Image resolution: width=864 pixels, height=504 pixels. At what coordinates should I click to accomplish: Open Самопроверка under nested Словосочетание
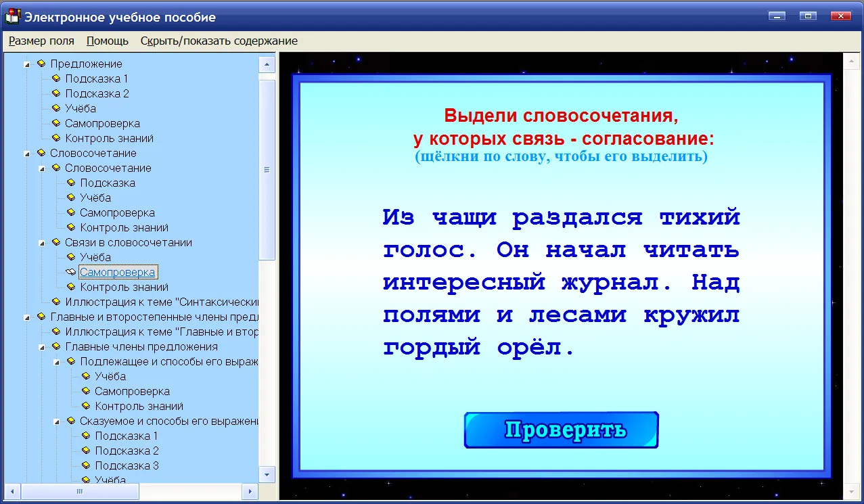pos(118,212)
